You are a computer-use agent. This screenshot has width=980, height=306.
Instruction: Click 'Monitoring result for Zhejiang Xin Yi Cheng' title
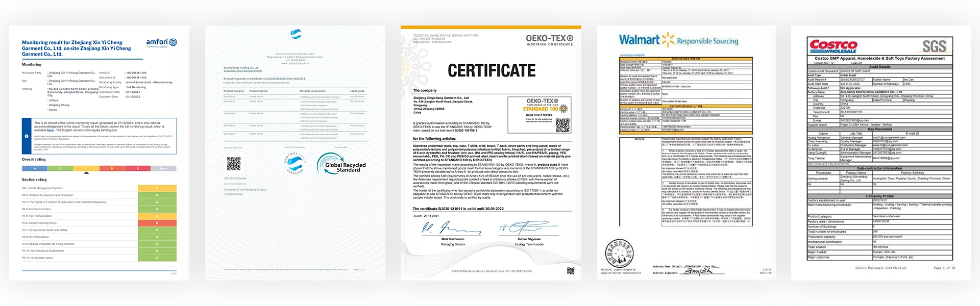click(x=77, y=48)
